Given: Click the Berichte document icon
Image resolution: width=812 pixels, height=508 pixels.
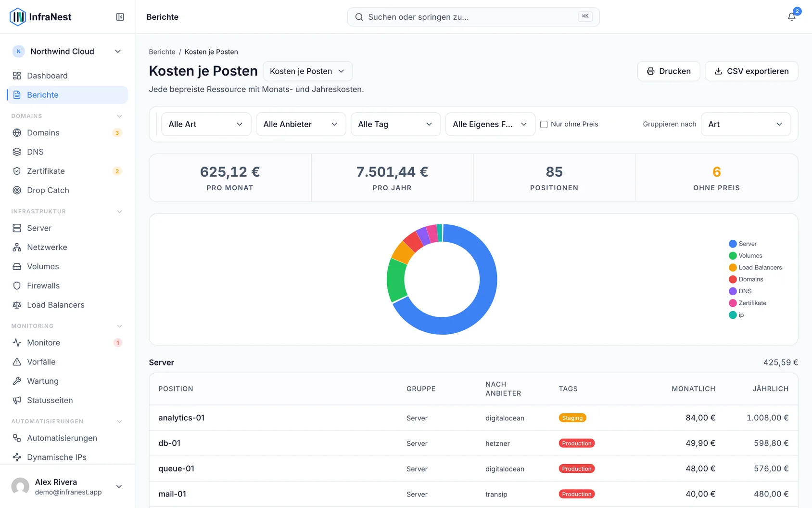Looking at the screenshot, I should (x=17, y=95).
